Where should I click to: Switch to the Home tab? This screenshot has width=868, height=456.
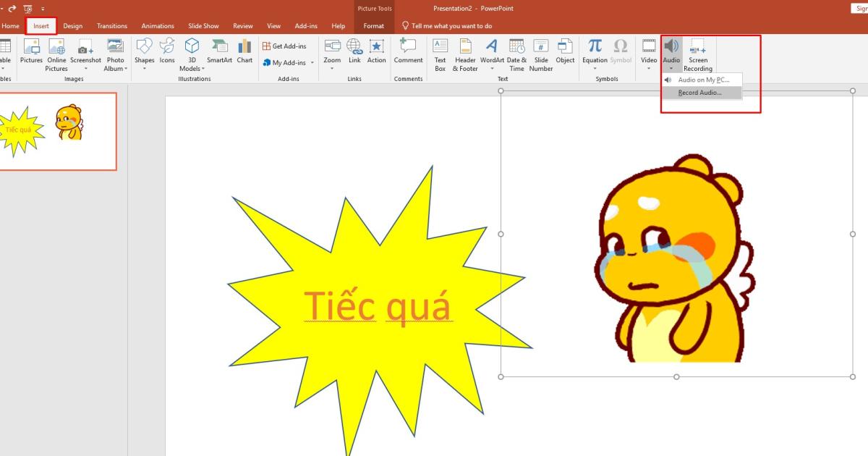(x=10, y=26)
